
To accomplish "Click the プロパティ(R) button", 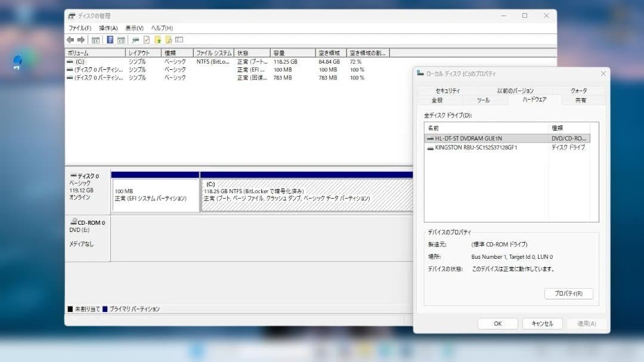I will (x=567, y=293).
